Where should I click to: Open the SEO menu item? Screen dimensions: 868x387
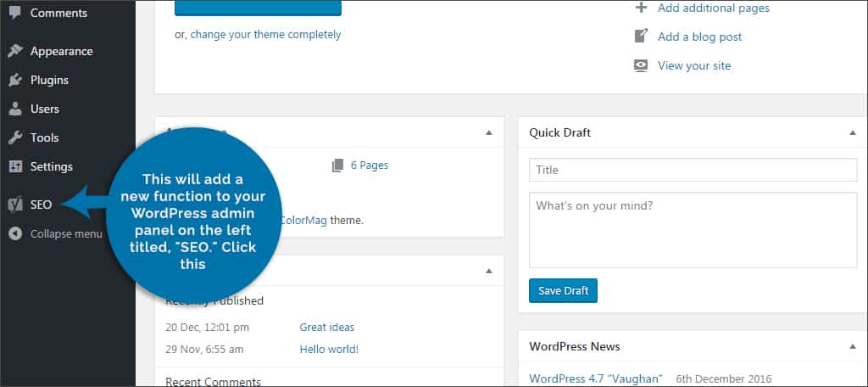tap(41, 205)
